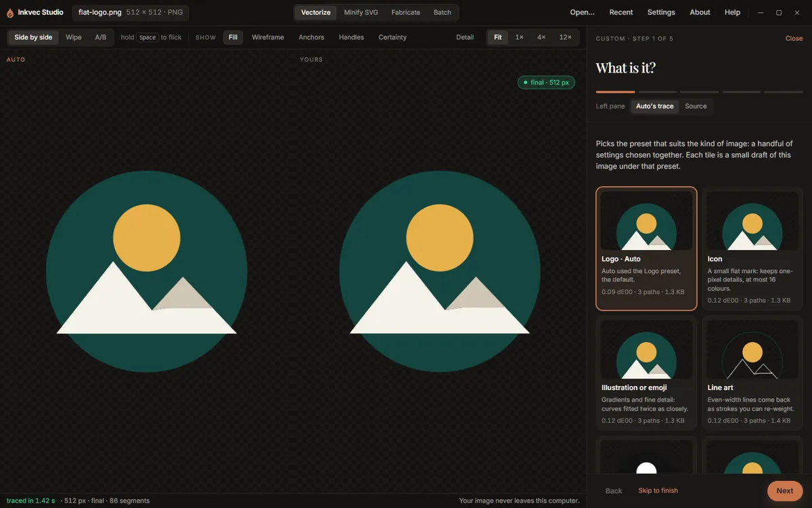
Task: Open the Recent menu
Action: pyautogui.click(x=621, y=12)
